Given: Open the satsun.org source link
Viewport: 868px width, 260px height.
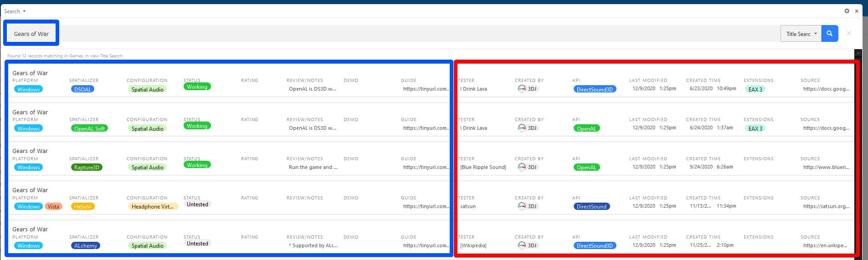Looking at the screenshot, I should click(826, 206).
